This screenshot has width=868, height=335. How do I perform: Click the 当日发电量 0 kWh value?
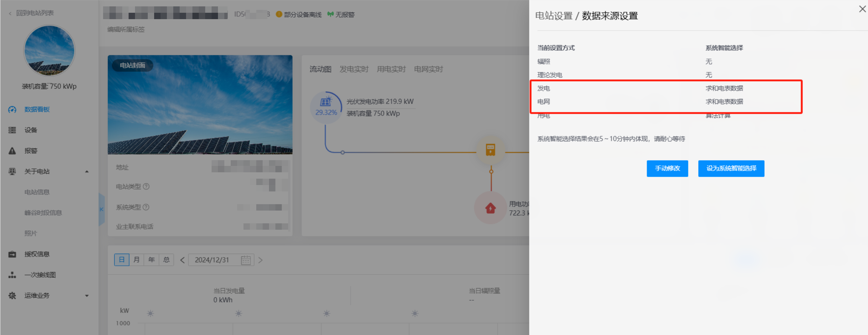pyautogui.click(x=223, y=300)
